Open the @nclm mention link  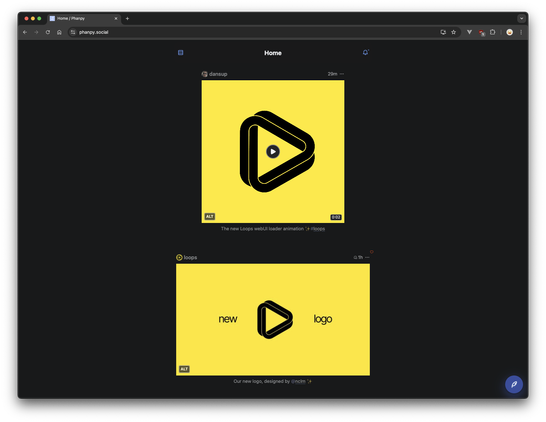(298, 381)
